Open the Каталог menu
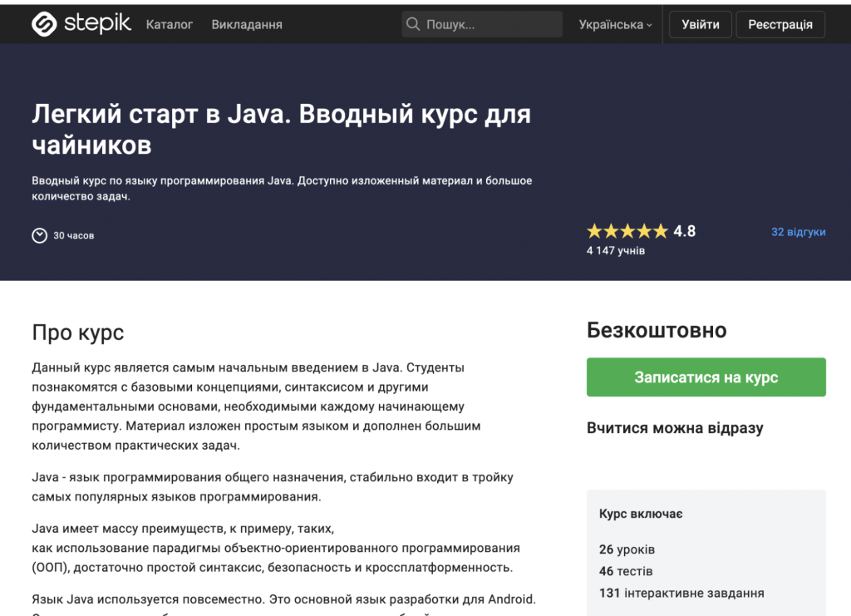The width and height of the screenshot is (851, 616). (169, 24)
